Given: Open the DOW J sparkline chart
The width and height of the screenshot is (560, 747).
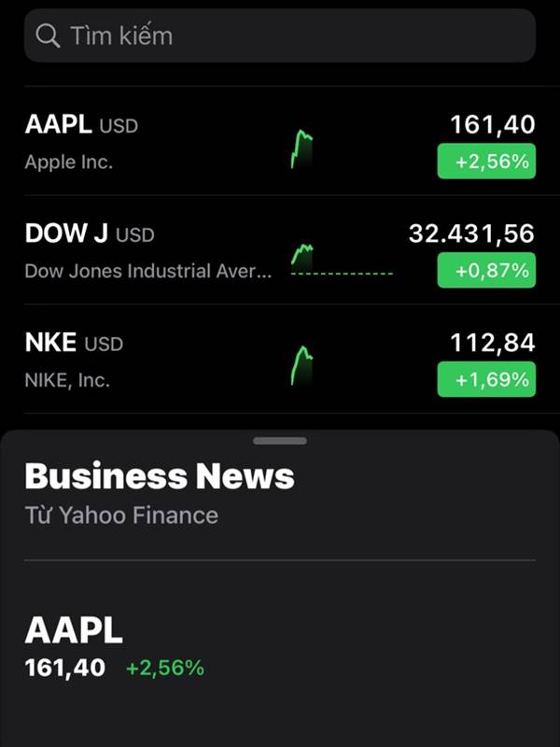Looking at the screenshot, I should click(x=342, y=261).
